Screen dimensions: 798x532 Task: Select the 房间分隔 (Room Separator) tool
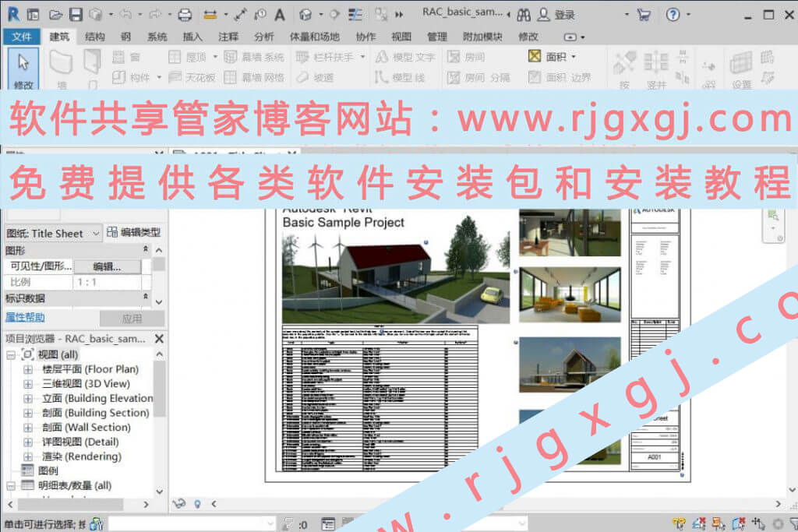[x=478, y=77]
